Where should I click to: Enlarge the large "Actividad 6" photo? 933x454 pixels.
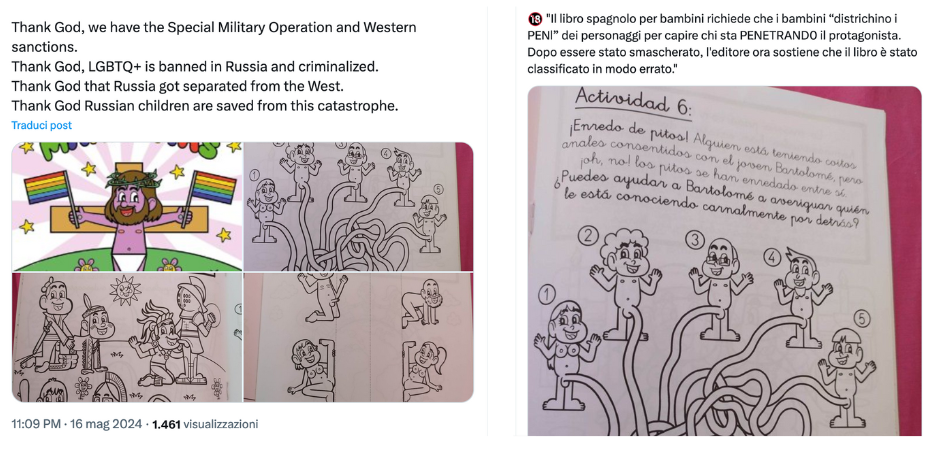pyautogui.click(x=724, y=261)
